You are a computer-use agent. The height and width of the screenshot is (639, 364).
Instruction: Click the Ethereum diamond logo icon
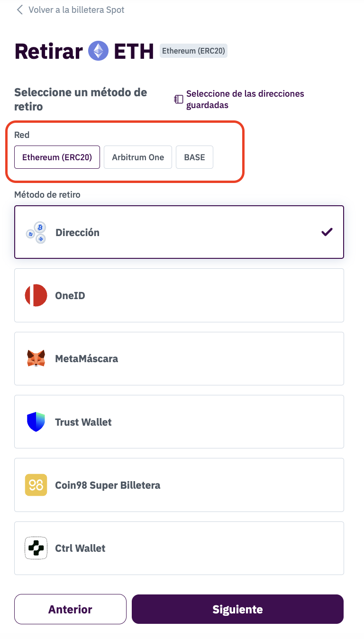coord(98,51)
